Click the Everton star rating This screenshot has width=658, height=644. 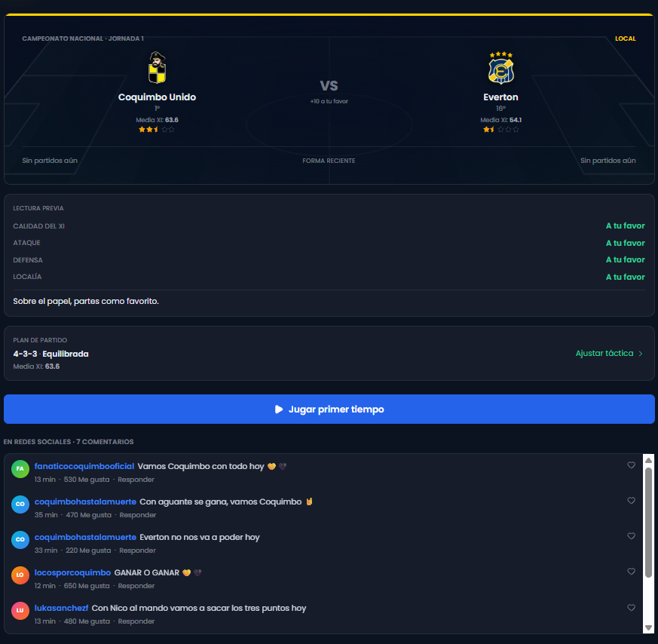[x=500, y=129]
